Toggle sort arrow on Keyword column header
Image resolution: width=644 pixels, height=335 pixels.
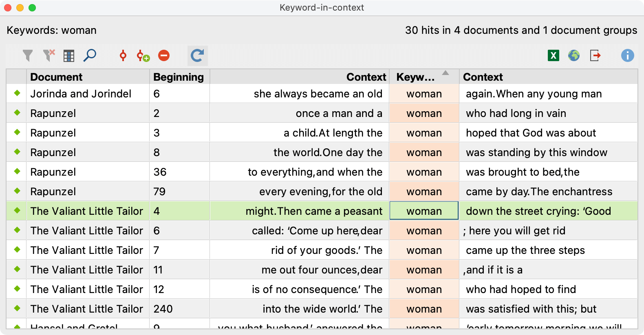[446, 73]
